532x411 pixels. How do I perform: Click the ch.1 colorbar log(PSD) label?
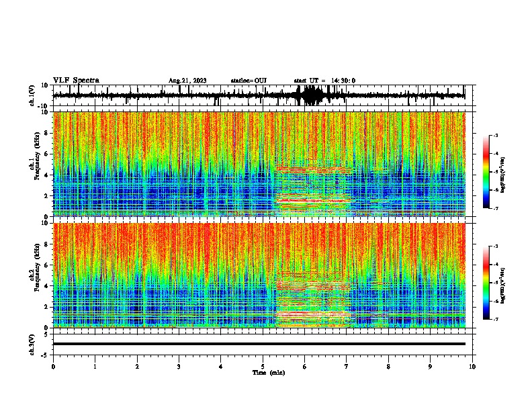[x=502, y=175]
